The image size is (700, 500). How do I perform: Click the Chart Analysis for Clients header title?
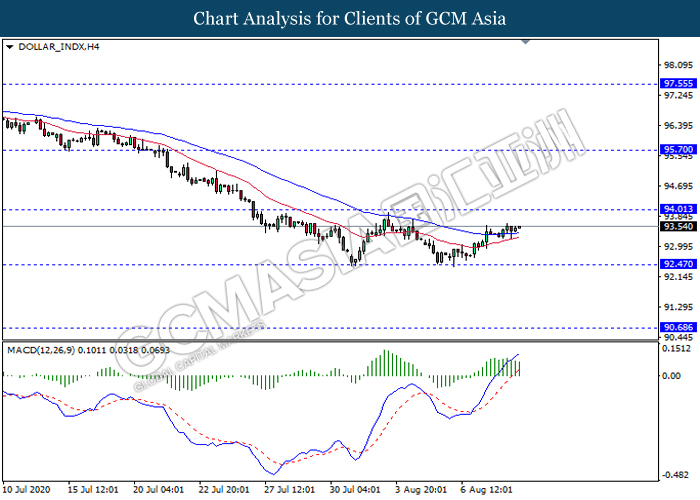[350, 19]
